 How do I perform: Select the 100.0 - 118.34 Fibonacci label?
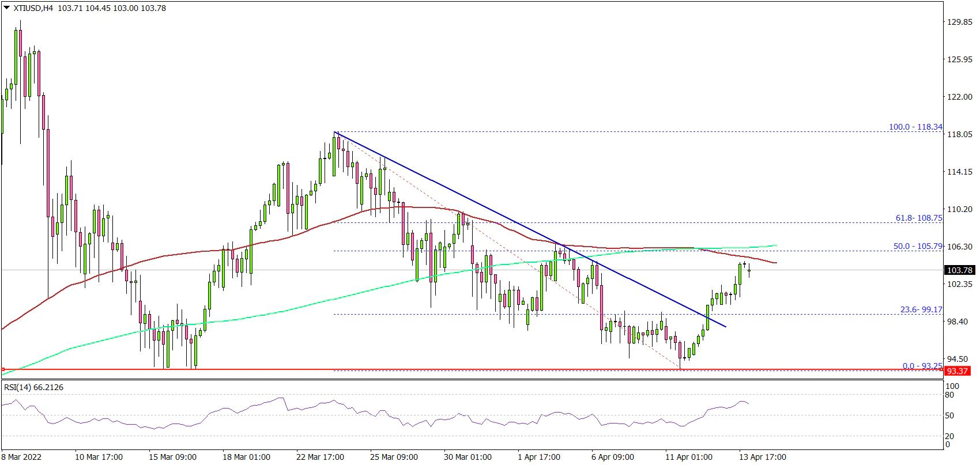915,127
